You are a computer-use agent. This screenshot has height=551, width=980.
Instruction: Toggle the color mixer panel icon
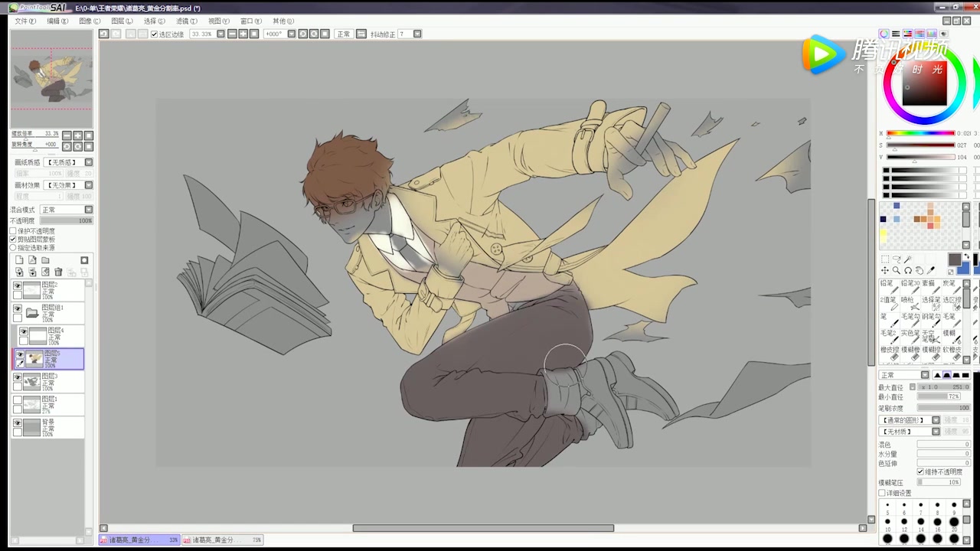[920, 34]
